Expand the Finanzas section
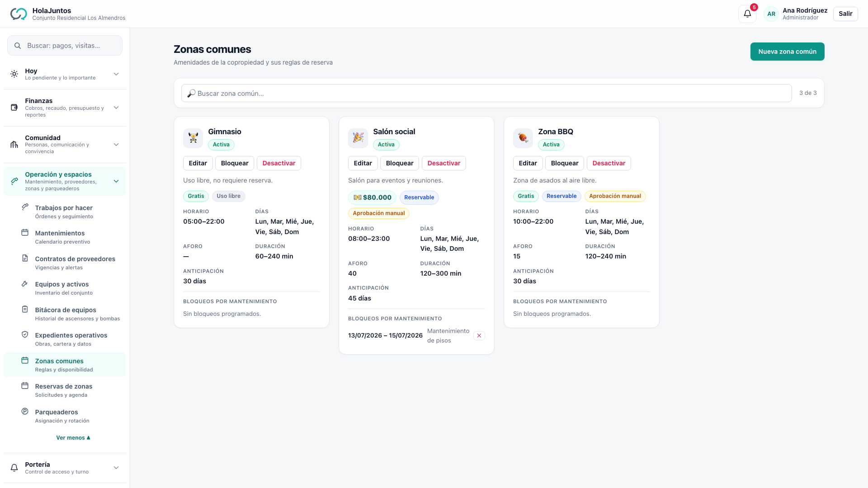This screenshot has width=868, height=488. tap(65, 108)
